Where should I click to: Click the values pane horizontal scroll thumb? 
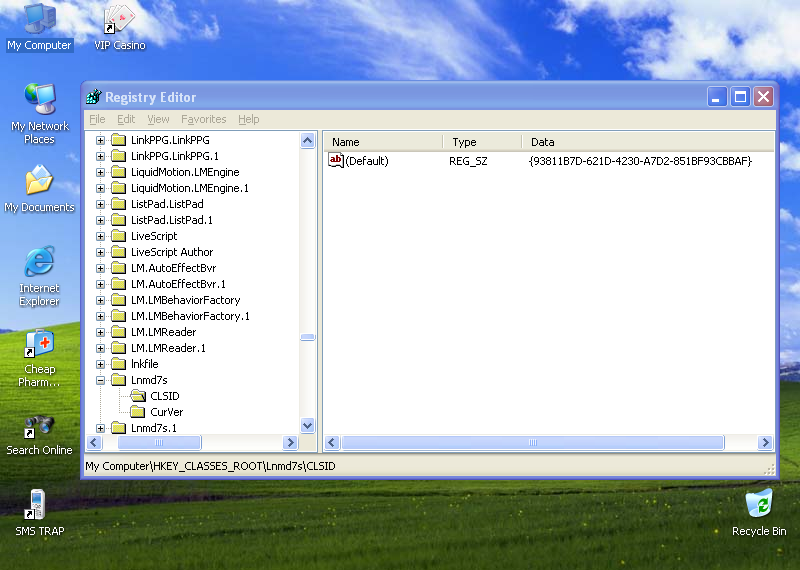pyautogui.click(x=533, y=442)
